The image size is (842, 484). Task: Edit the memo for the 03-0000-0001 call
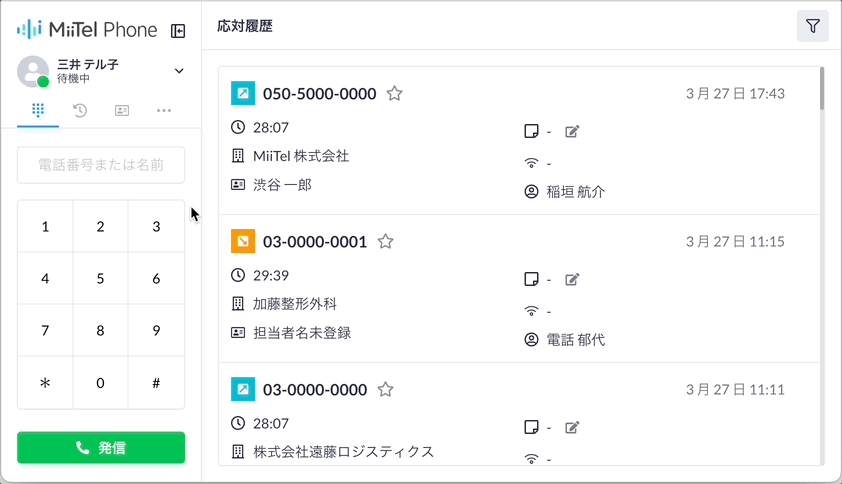coord(572,279)
